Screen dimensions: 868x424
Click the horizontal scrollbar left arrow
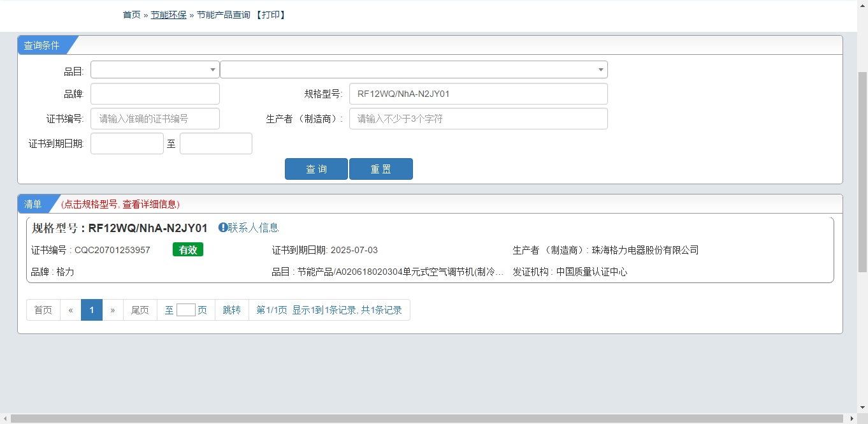[x=5, y=418]
